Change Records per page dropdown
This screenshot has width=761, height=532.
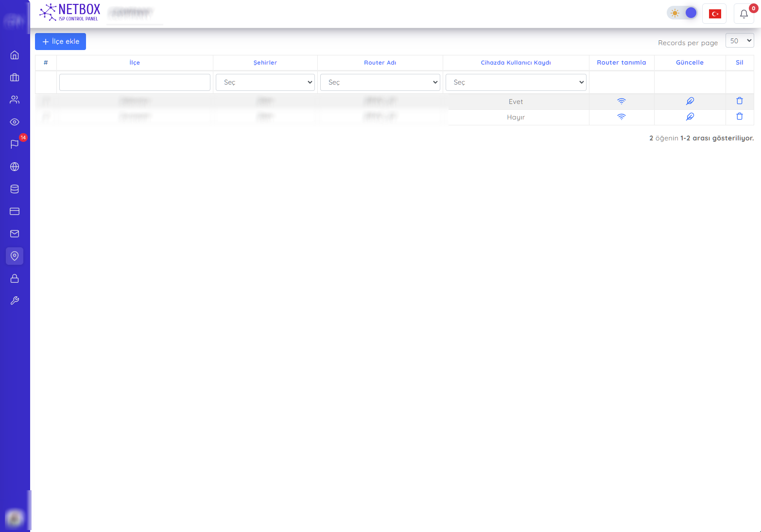(x=739, y=41)
